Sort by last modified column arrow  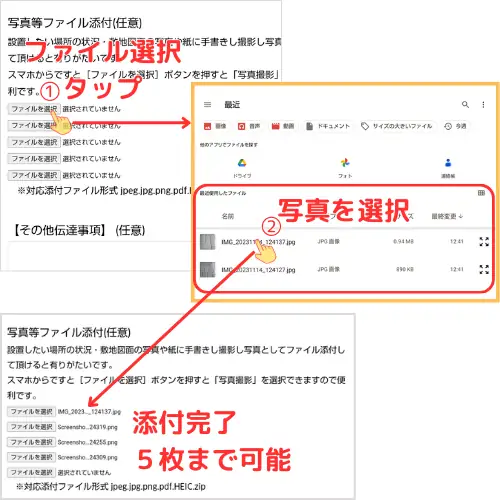pos(461,216)
